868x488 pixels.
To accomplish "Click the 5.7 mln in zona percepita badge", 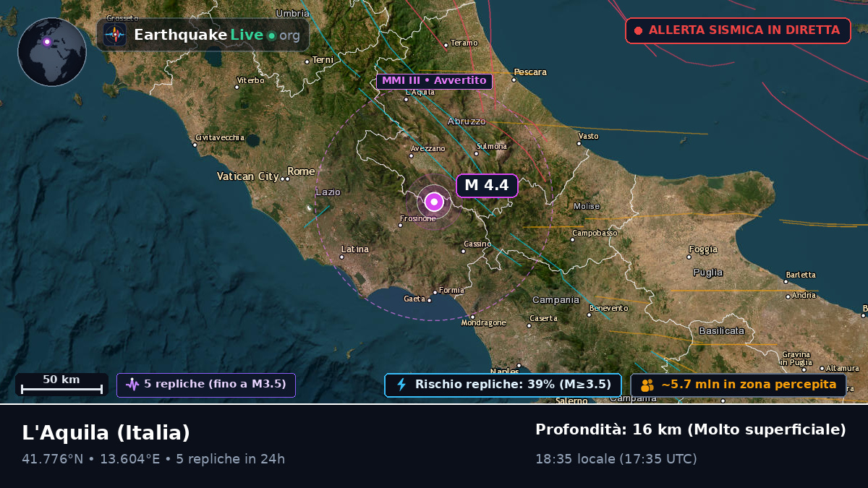I will [739, 385].
